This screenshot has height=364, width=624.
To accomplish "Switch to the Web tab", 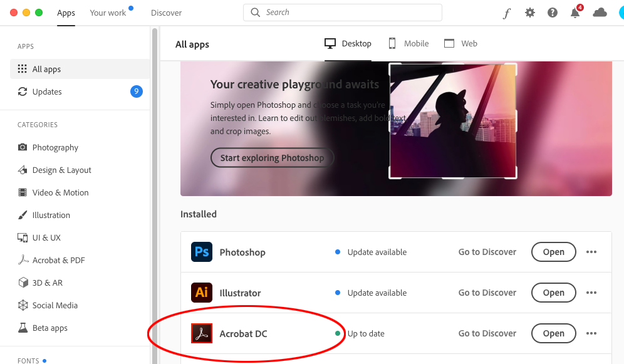I will [x=460, y=44].
